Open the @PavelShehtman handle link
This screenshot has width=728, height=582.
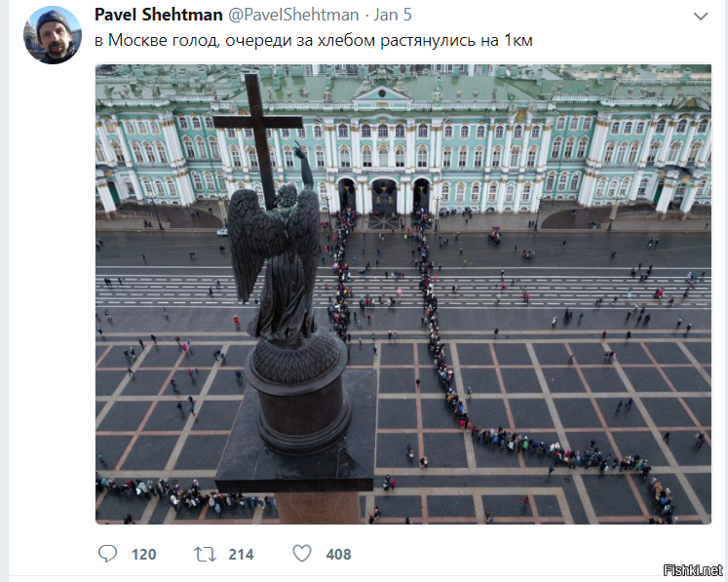[x=293, y=15]
